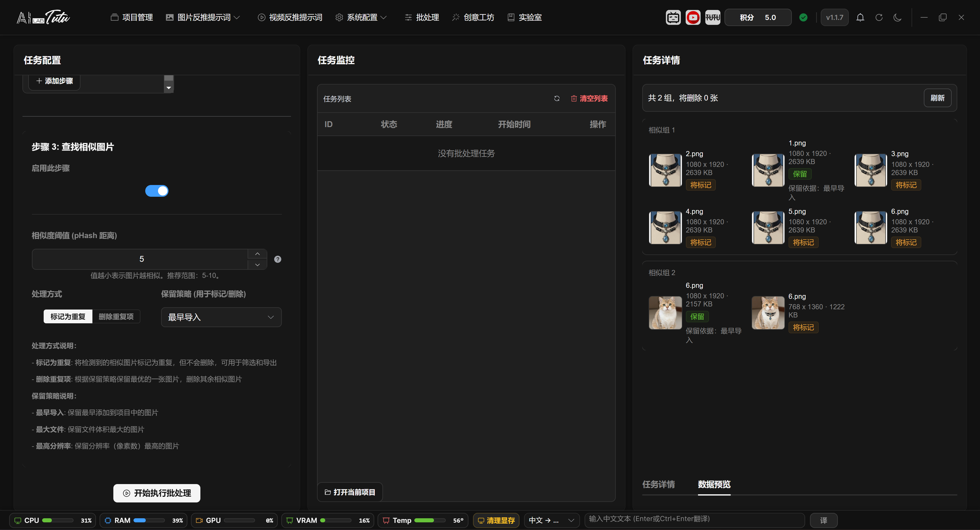Viewport: 980px width, 530px height.
Task: Open the Bilibili channel icon
Action: point(673,18)
